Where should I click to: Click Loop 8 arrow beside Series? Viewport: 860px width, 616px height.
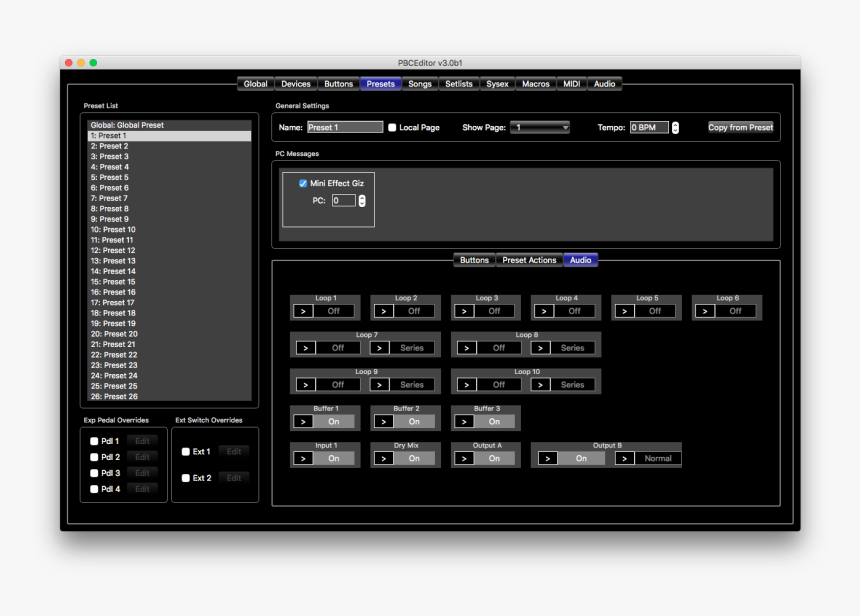[x=540, y=348]
